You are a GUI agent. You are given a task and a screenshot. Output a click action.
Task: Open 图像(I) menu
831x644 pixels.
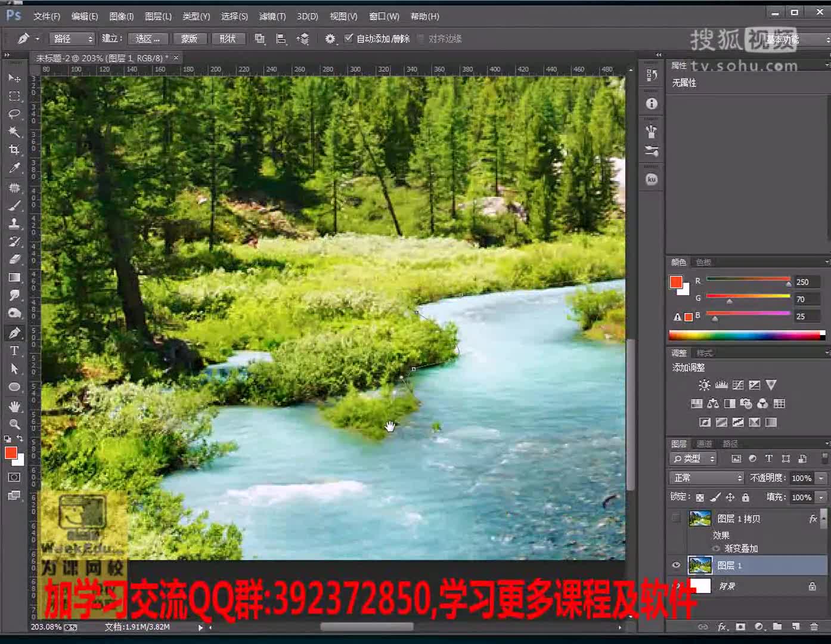pos(122,16)
